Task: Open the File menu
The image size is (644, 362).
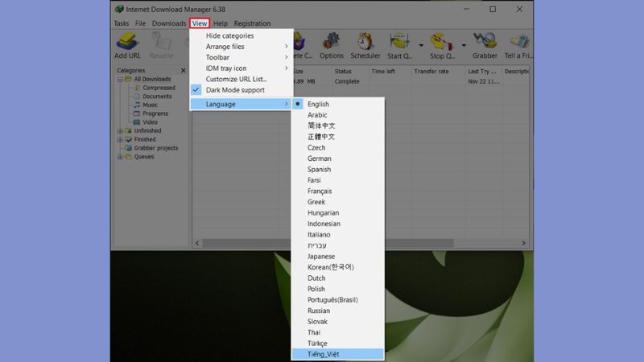Action: 140,23
